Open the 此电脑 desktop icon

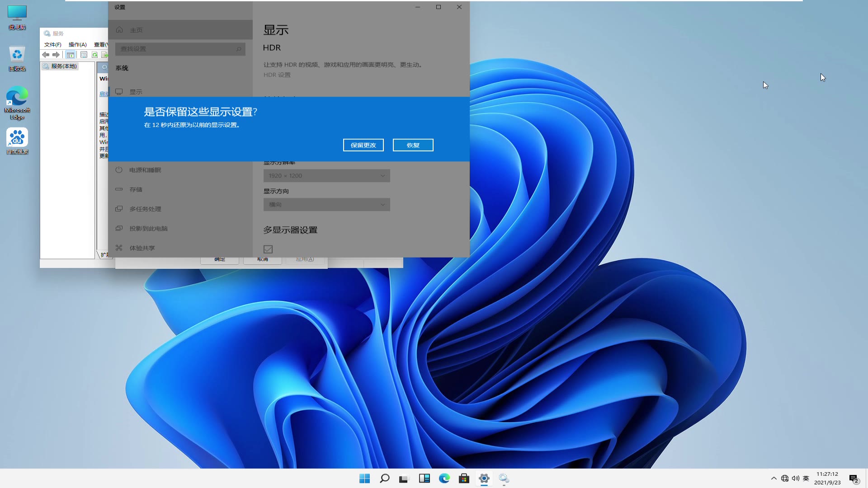(x=17, y=14)
